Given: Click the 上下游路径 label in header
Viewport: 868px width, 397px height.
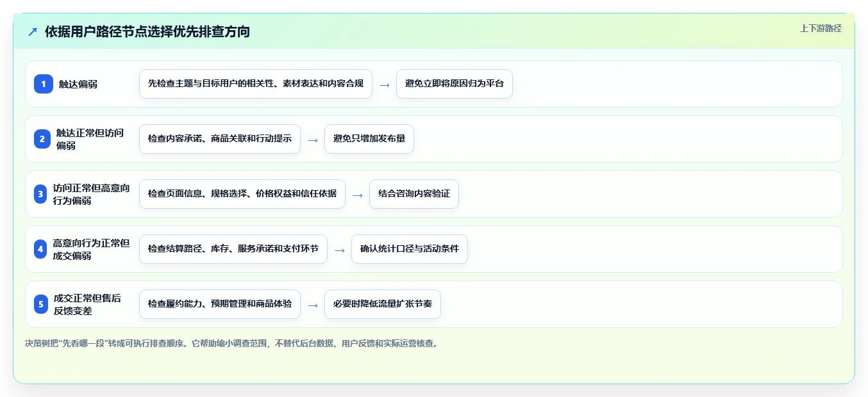Looking at the screenshot, I should click(821, 28).
